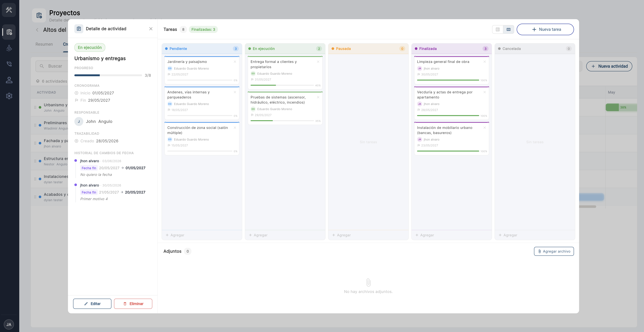Open the projects clipboard sidebar icon
The width and height of the screenshot is (644, 332).
9,32
